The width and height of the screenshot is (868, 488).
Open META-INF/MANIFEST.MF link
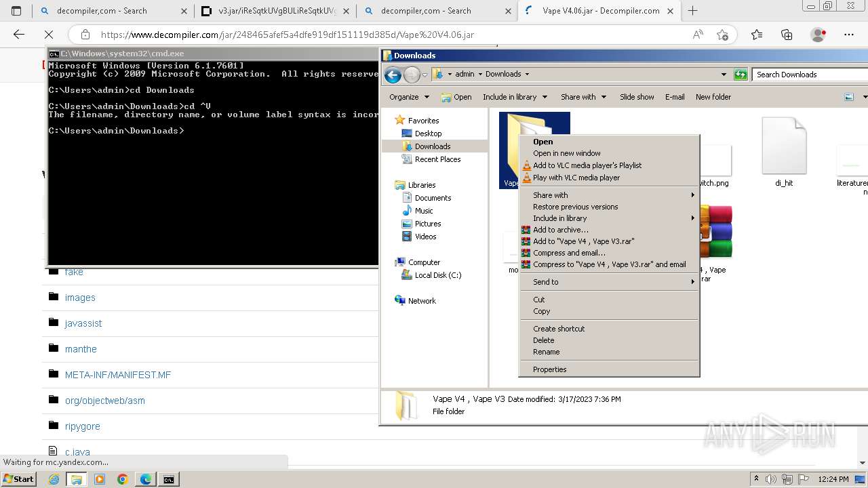[x=118, y=375]
